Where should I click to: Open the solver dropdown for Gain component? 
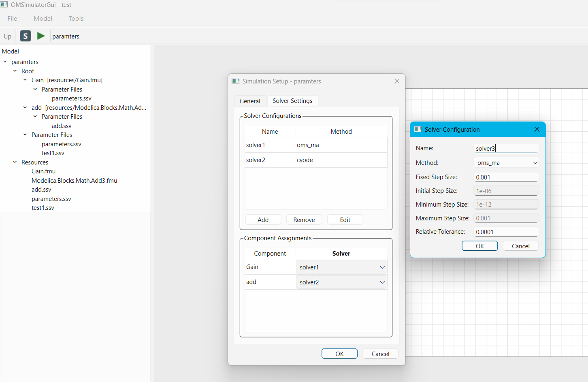[341, 267]
